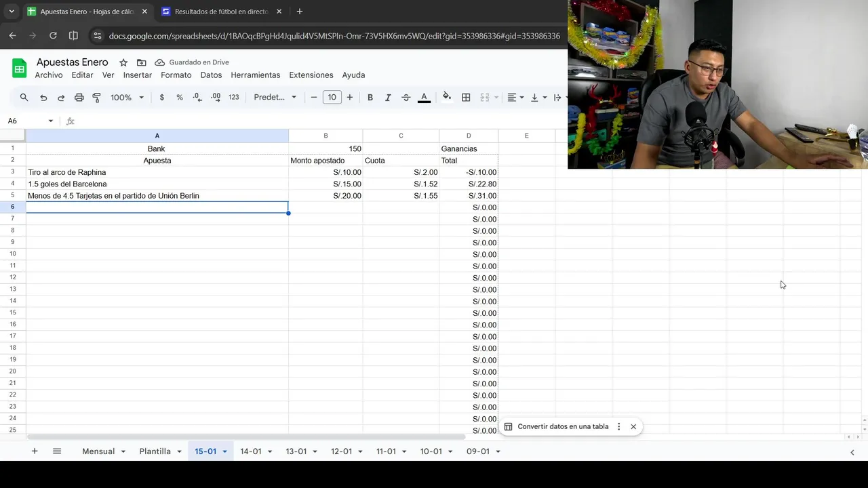The width and height of the screenshot is (868, 488).
Task: Check the Guardado en Drive cloud status
Action: 192,62
